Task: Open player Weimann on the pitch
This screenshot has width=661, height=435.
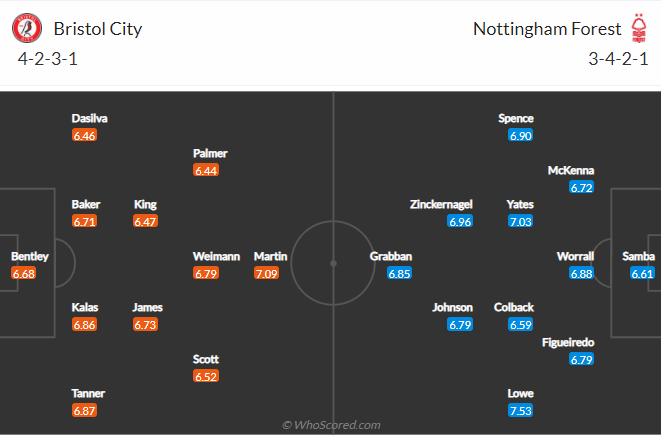Action: (x=216, y=256)
